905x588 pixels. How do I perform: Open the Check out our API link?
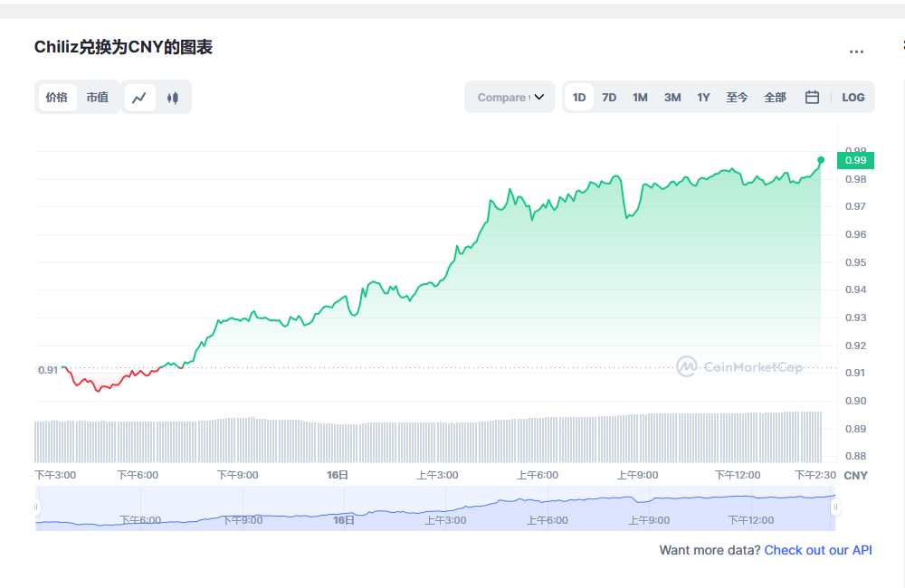(818, 550)
